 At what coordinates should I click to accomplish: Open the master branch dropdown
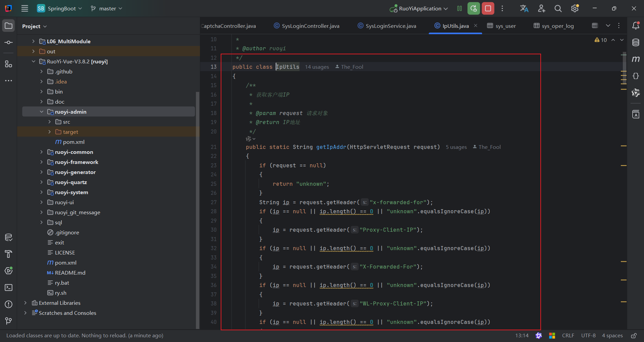[107, 9]
